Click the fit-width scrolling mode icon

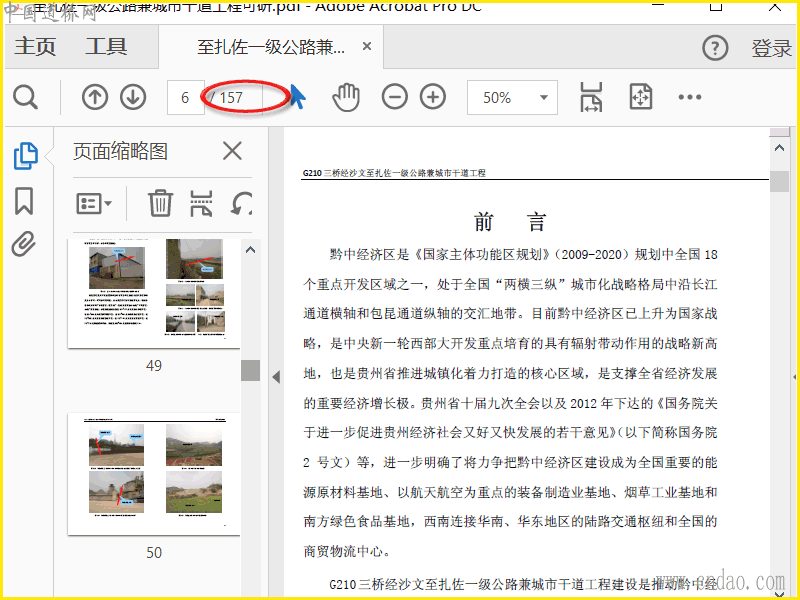pos(591,97)
